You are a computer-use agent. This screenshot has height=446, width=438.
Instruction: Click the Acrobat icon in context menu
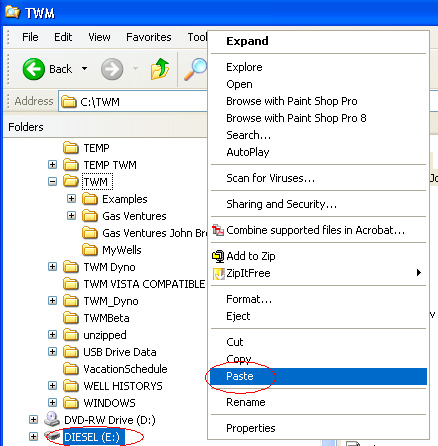pos(218,230)
